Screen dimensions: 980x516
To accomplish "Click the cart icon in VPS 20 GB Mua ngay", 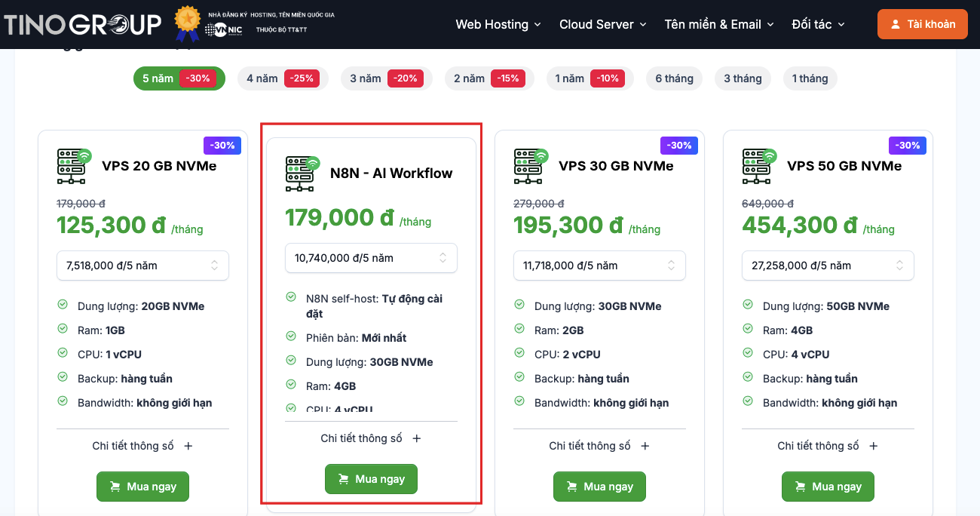I will point(115,487).
